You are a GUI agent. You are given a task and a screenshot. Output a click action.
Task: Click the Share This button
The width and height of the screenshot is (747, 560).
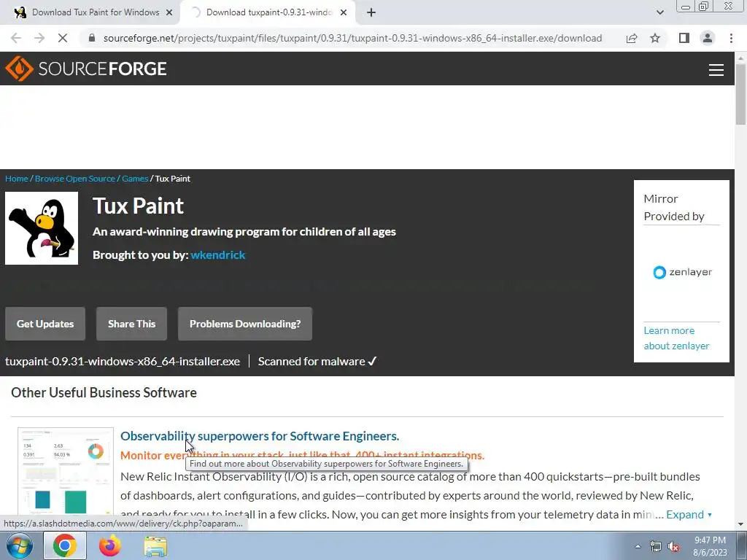[131, 324]
